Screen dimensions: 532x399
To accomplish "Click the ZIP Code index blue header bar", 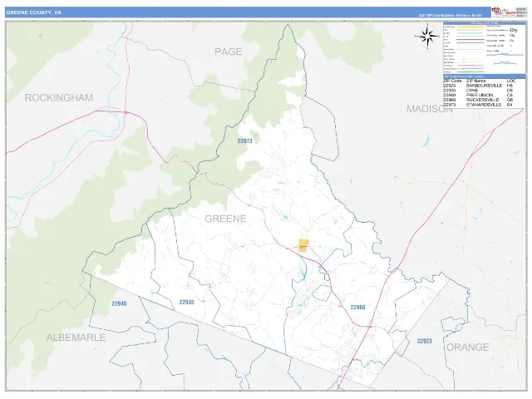I will coord(484,76).
